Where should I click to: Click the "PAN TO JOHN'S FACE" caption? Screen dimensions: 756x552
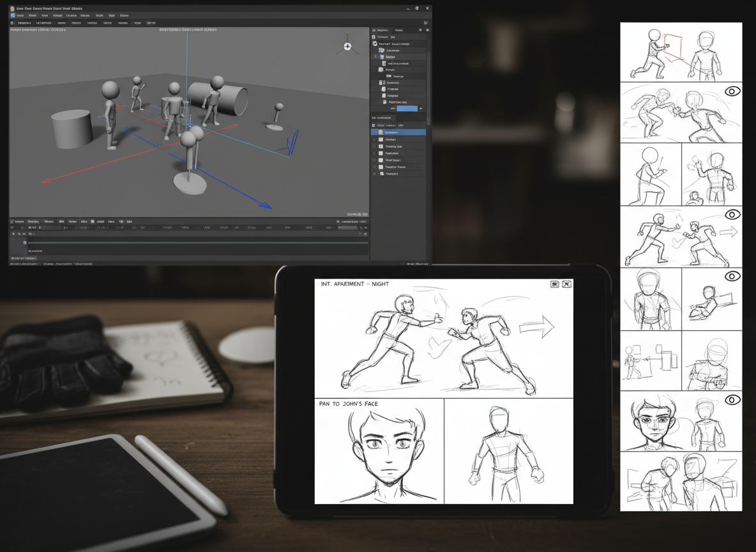coord(348,404)
